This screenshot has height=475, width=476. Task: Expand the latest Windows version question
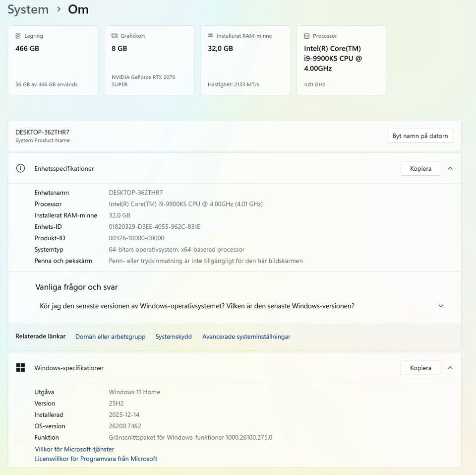point(441,306)
